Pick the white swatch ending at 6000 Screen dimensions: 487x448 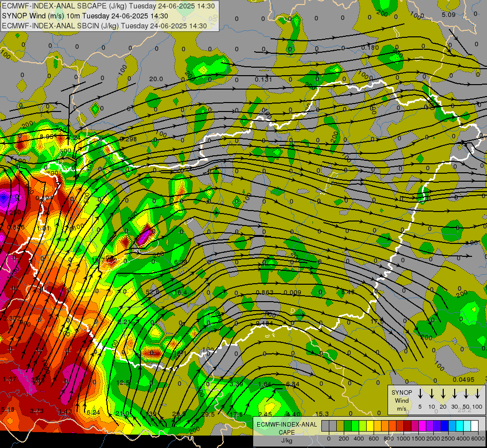(474, 426)
